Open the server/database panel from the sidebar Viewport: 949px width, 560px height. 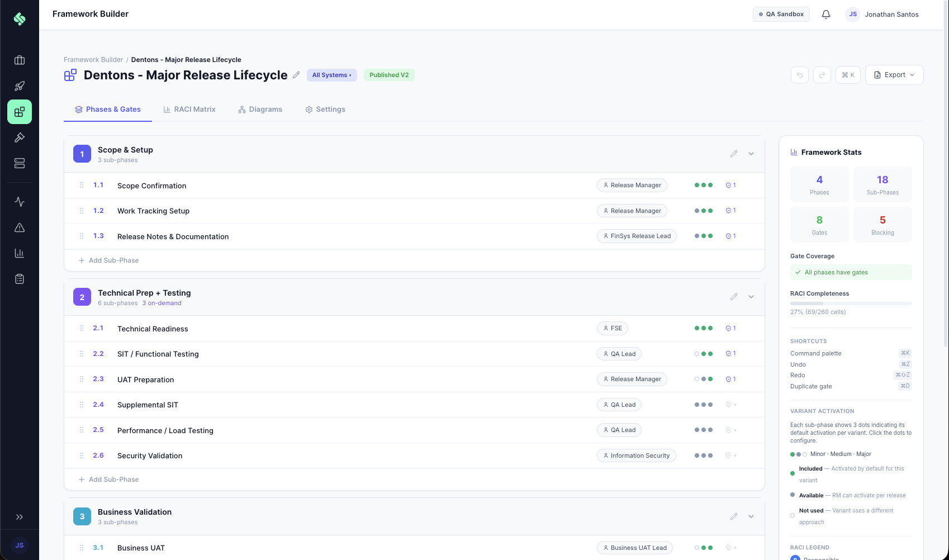[x=19, y=163]
